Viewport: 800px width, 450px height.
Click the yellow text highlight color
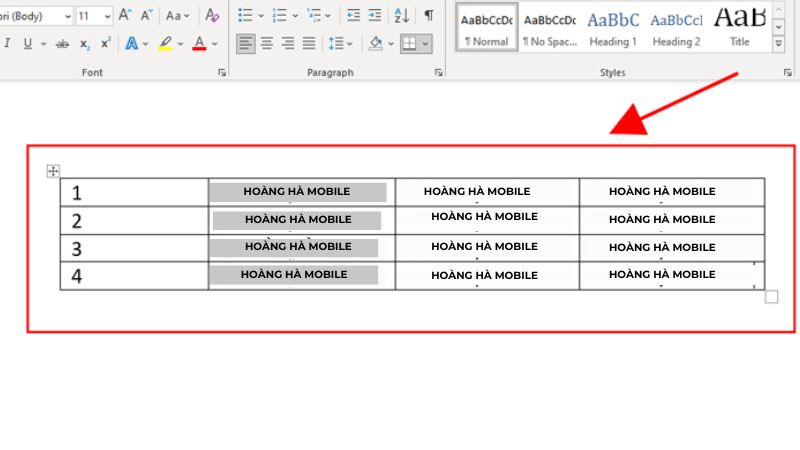[166, 44]
